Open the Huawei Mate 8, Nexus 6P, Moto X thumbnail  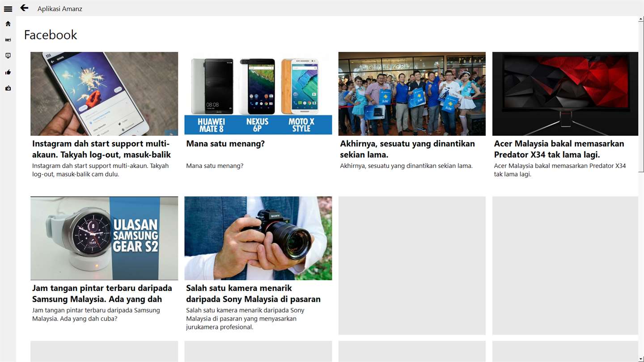(258, 94)
